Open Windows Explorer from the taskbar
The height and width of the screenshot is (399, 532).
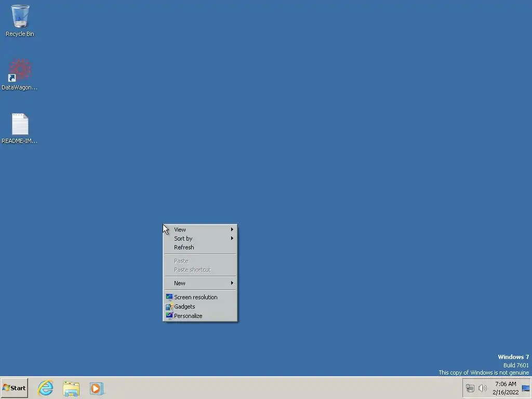pos(71,388)
